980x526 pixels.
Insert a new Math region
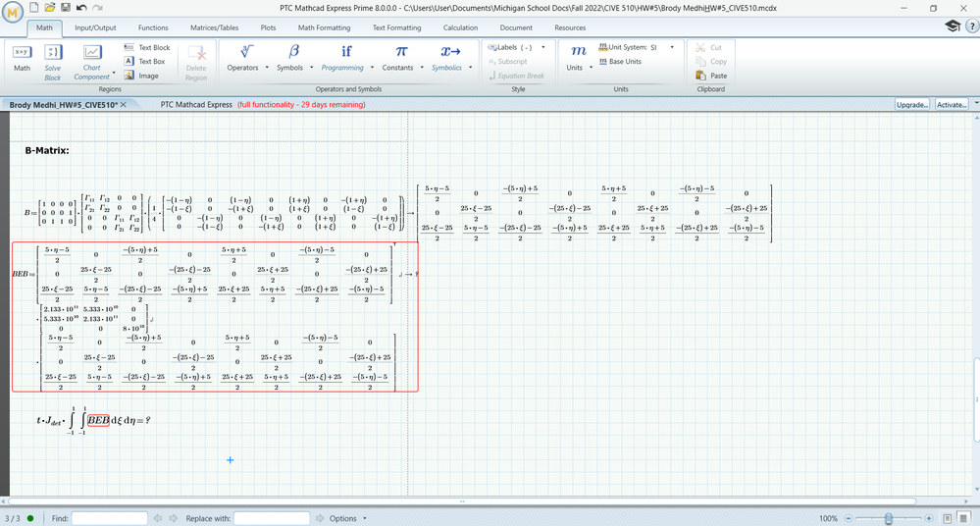pos(22,58)
